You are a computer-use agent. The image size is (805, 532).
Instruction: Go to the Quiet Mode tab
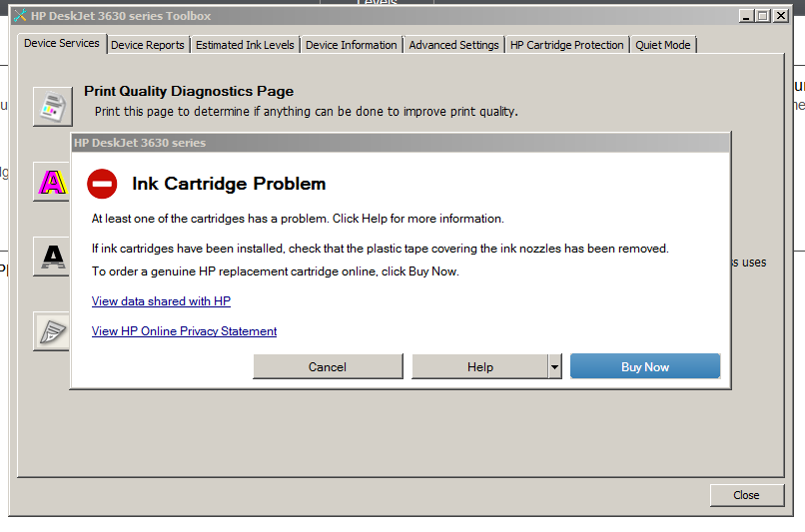(663, 45)
